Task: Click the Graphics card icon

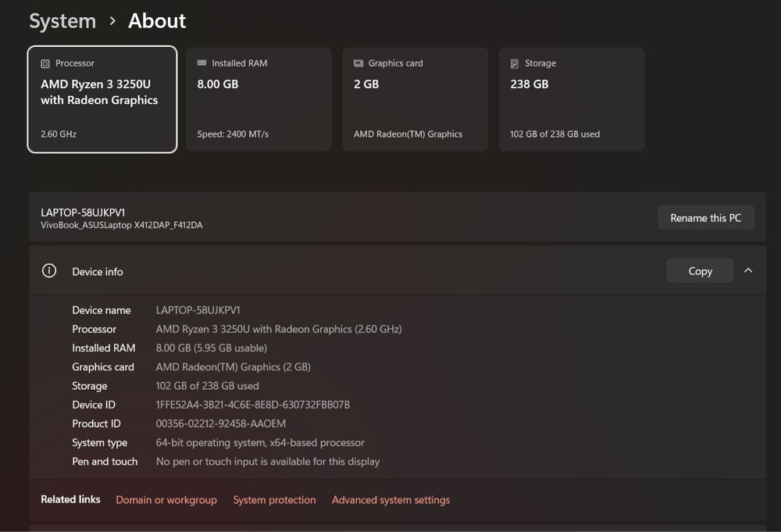Action: pyautogui.click(x=358, y=63)
